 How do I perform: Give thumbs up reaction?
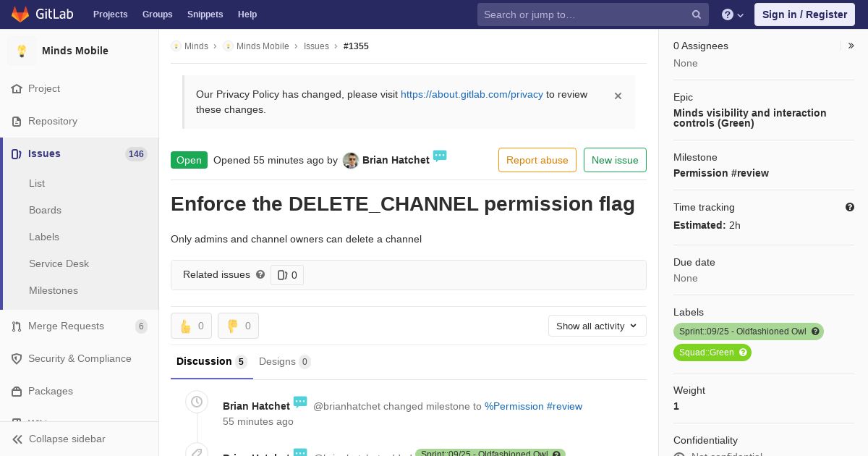(191, 326)
